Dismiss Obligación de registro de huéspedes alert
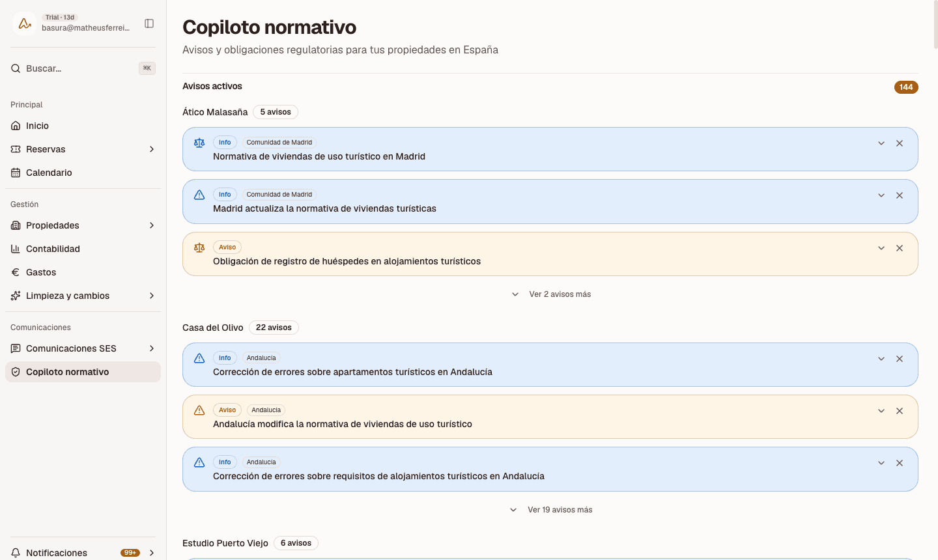 [900, 248]
